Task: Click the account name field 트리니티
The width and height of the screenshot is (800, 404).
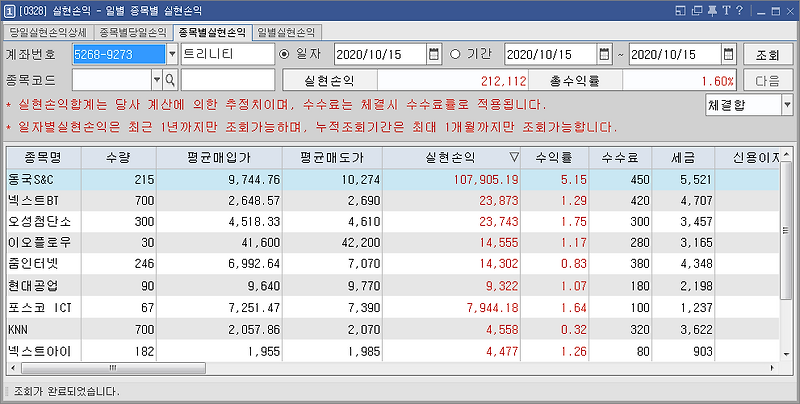Action: click(x=228, y=54)
